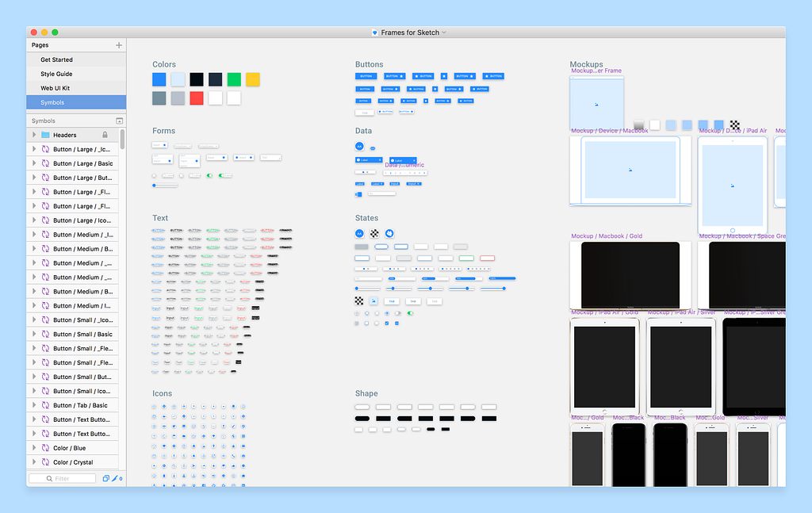
Task: Select the Mockup / iPad Air / Gold label
Action: click(604, 312)
